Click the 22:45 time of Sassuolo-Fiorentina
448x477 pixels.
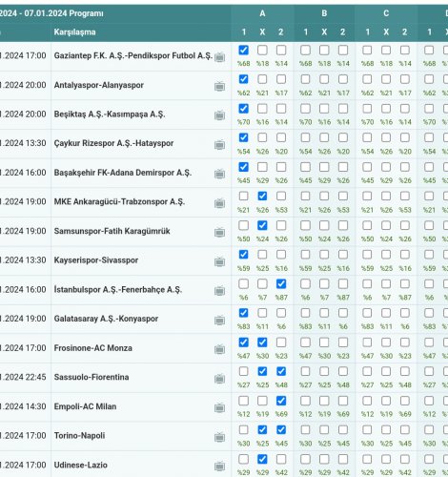point(35,377)
